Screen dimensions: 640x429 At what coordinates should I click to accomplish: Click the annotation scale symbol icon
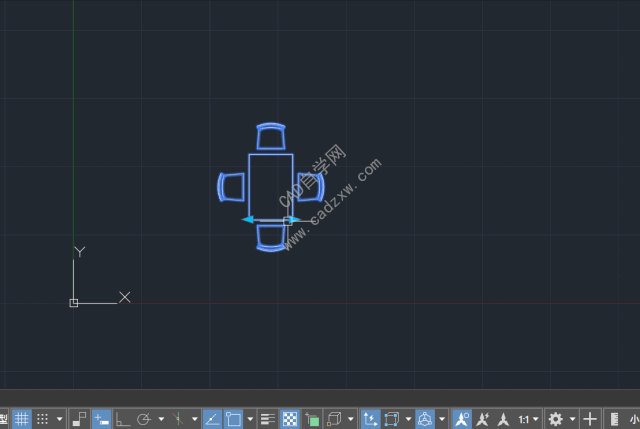[x=503, y=419]
